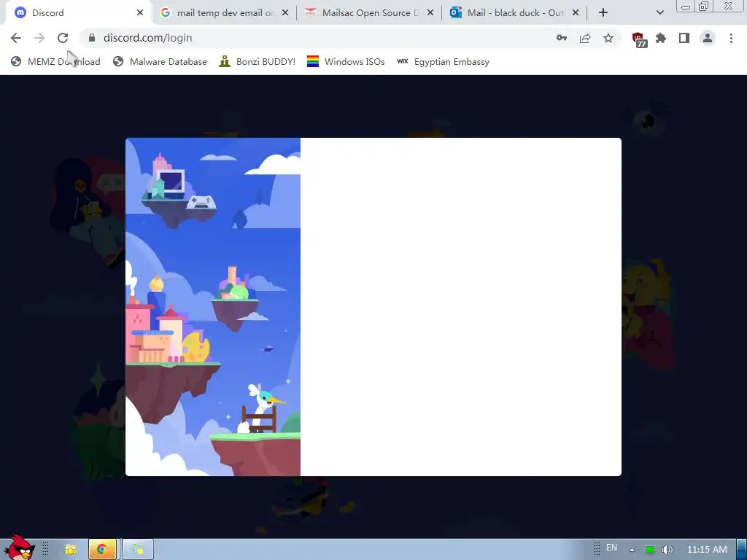This screenshot has width=747, height=560.
Task: Open the Angry Birds Start button
Action: click(19, 548)
